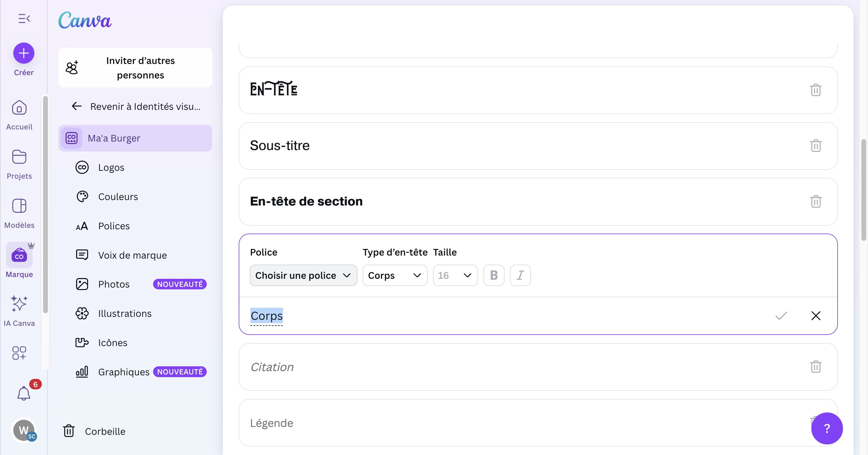Viewport: 868px width, 455px height.
Task: Click the Corps text preview field
Action: click(266, 316)
